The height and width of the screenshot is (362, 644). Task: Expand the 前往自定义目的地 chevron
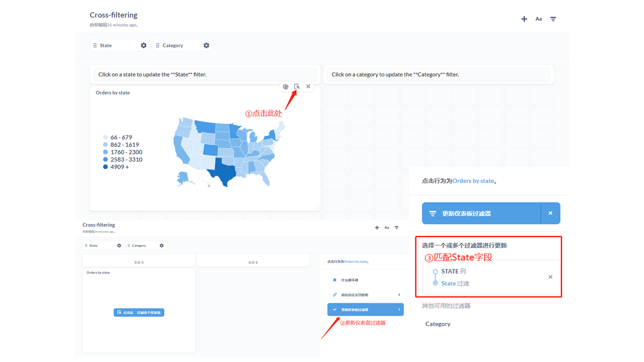pyautogui.click(x=400, y=294)
